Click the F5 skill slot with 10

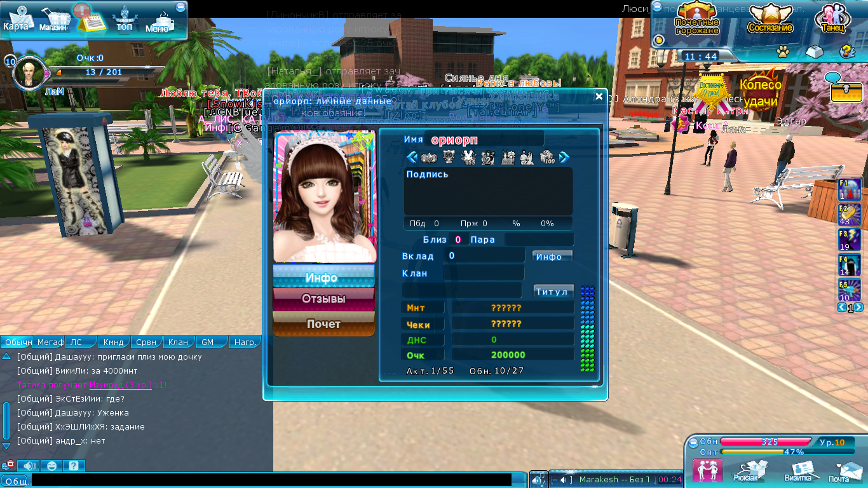pyautogui.click(x=850, y=290)
